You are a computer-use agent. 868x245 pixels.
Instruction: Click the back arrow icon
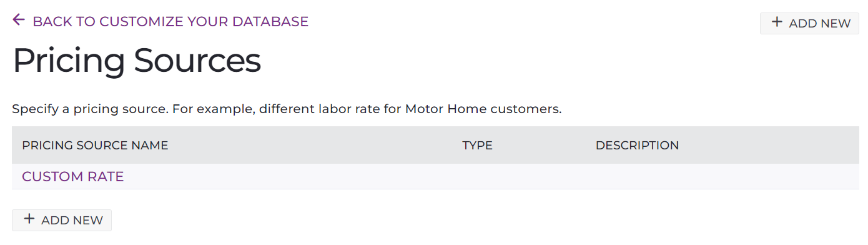click(x=19, y=20)
